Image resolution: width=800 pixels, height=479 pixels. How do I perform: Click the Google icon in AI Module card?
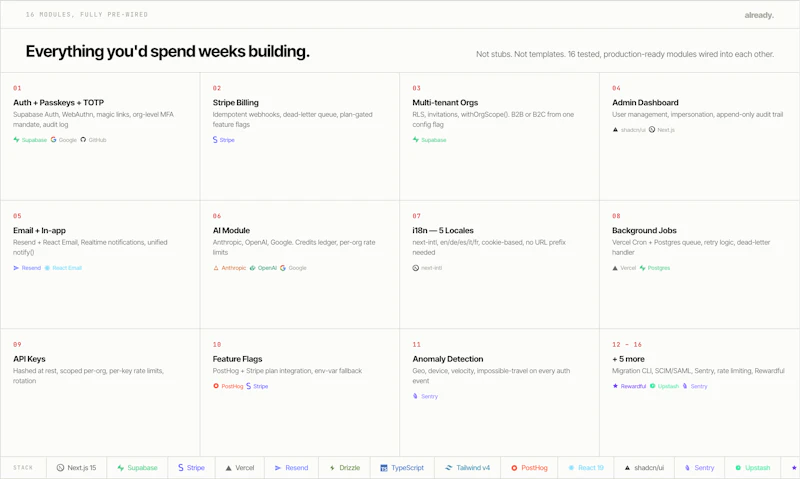(283, 268)
